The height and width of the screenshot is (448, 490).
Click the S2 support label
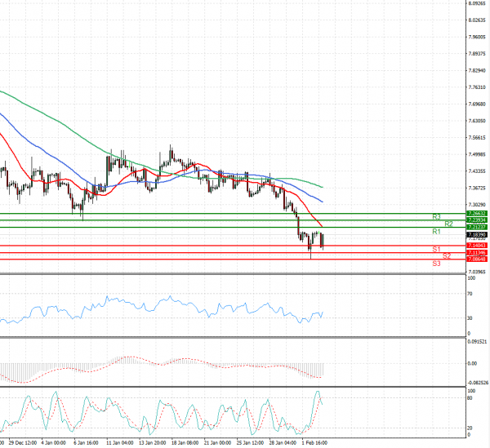pyautogui.click(x=447, y=256)
